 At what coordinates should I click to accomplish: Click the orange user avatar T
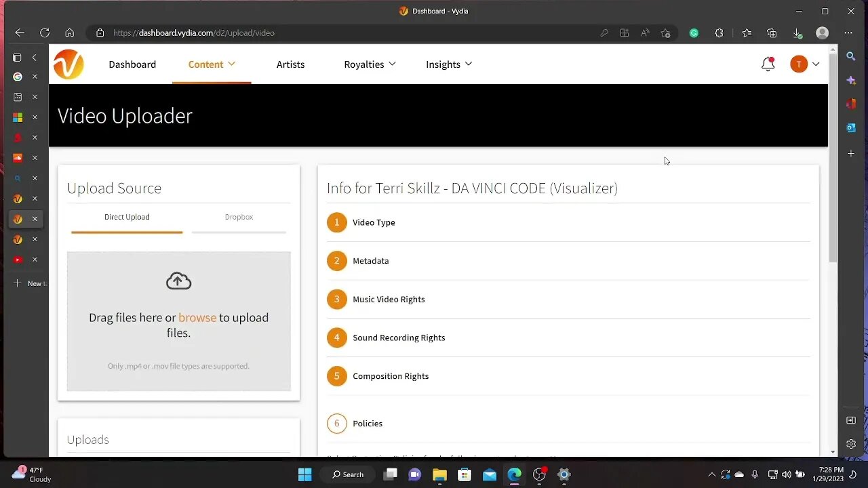coord(799,64)
